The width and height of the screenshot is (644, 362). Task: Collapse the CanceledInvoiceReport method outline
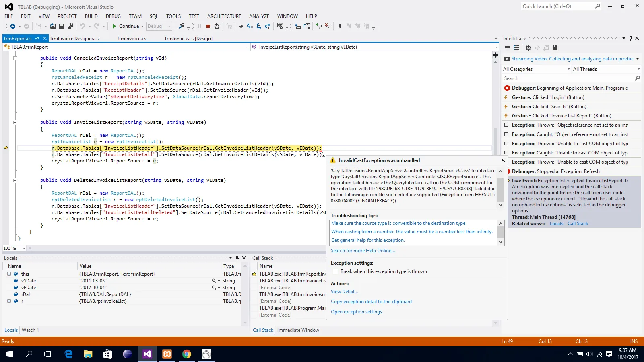[x=15, y=58]
